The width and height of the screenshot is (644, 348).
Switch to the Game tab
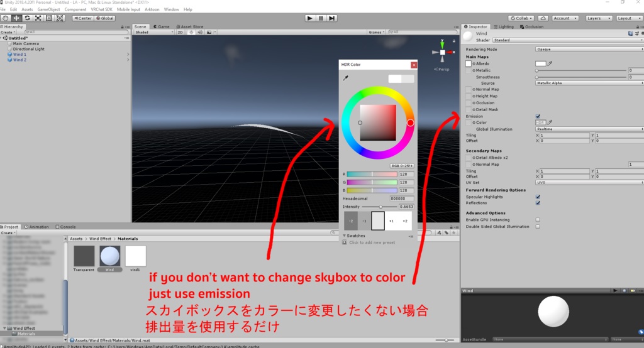tap(161, 26)
